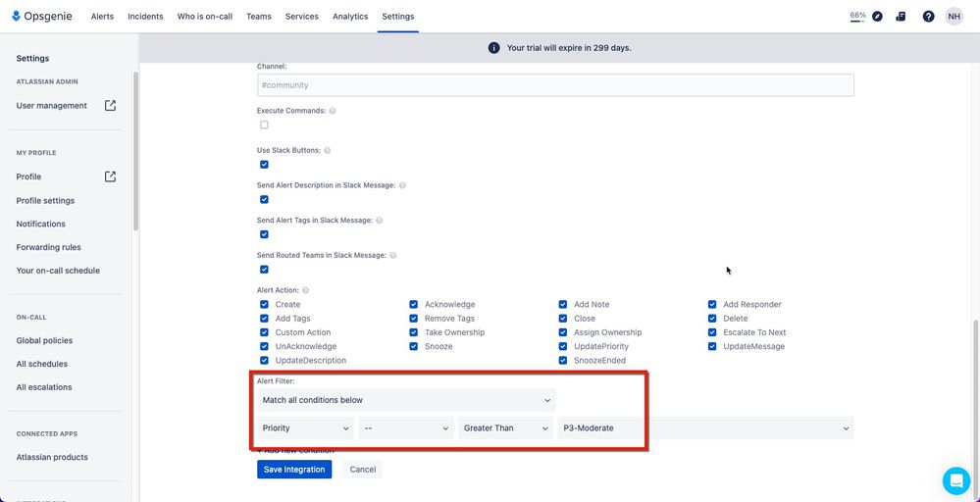This screenshot has height=502, width=980.
Task: Click the User management external link icon
Action: coord(110,106)
